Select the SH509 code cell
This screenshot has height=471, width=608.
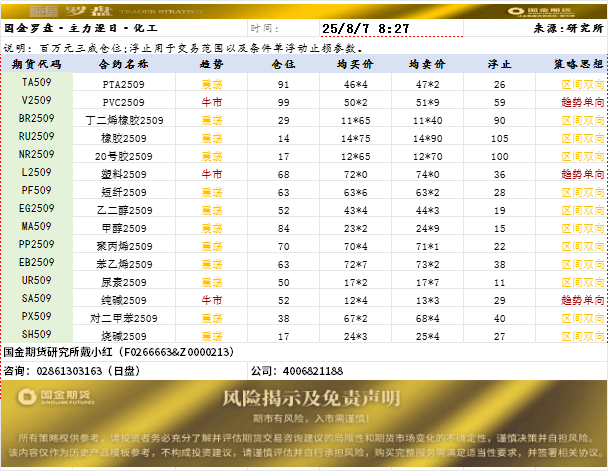point(36,334)
